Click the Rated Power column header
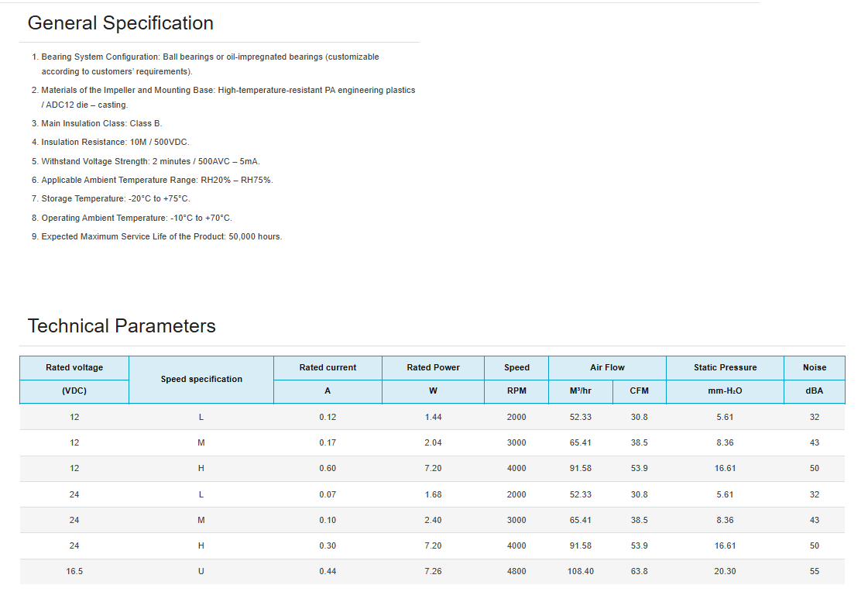Viewport: 868px width, 616px height. point(433,368)
